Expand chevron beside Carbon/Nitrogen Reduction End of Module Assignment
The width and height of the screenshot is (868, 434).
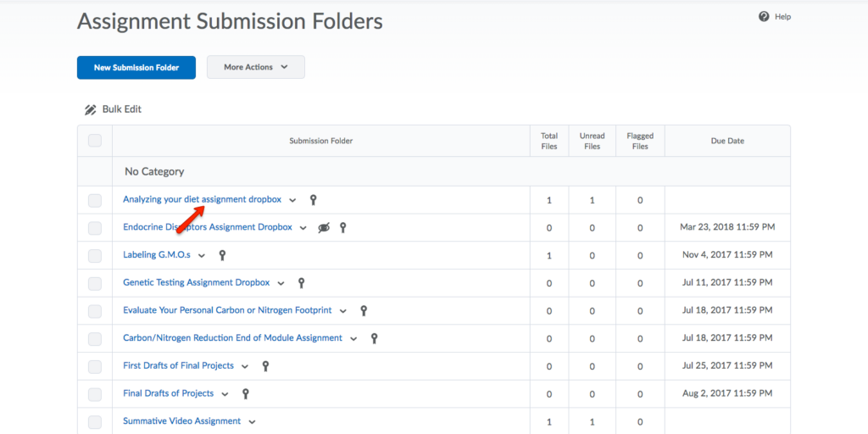pos(353,339)
